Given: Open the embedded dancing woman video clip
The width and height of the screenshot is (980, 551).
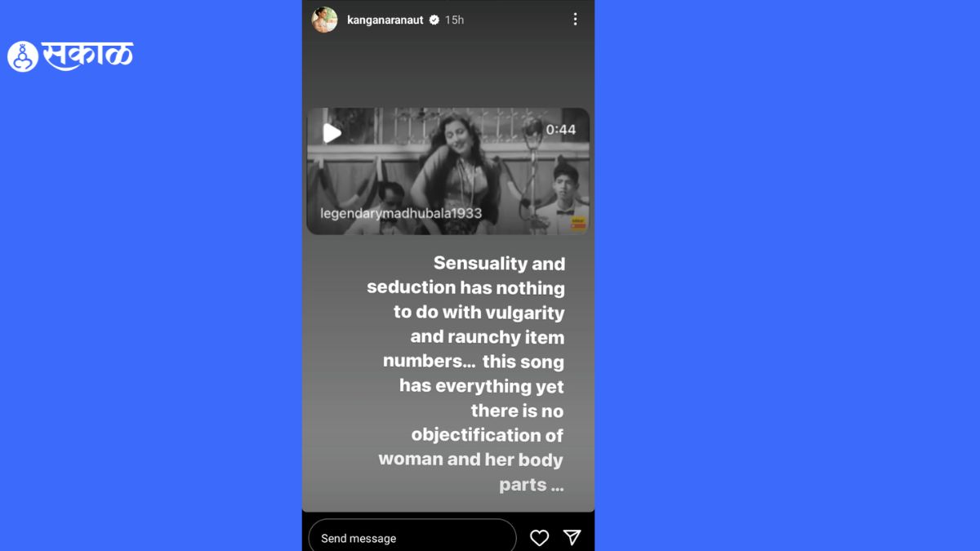Looking at the screenshot, I should click(448, 171).
